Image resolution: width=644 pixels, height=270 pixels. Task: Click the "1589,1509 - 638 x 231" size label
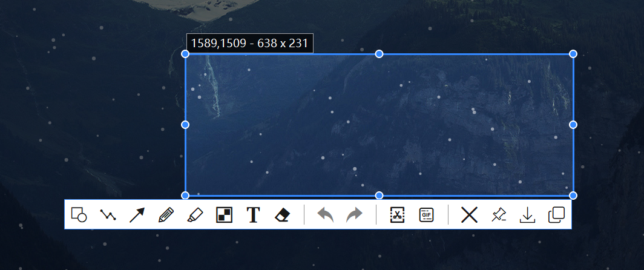tap(250, 43)
